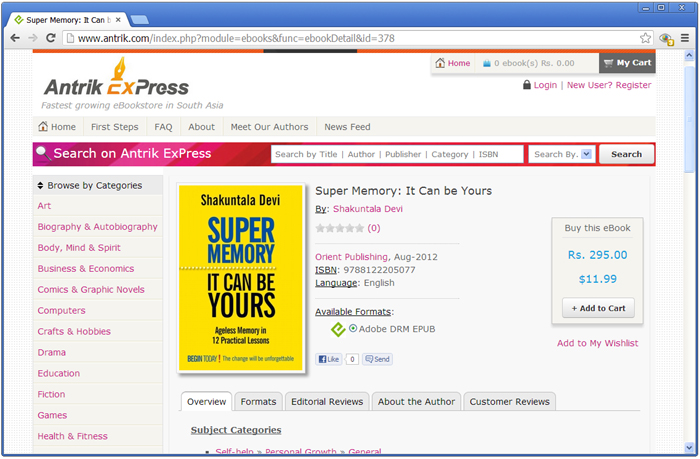Collapse the Browse by Categories panel
700x459 pixels.
click(39, 185)
